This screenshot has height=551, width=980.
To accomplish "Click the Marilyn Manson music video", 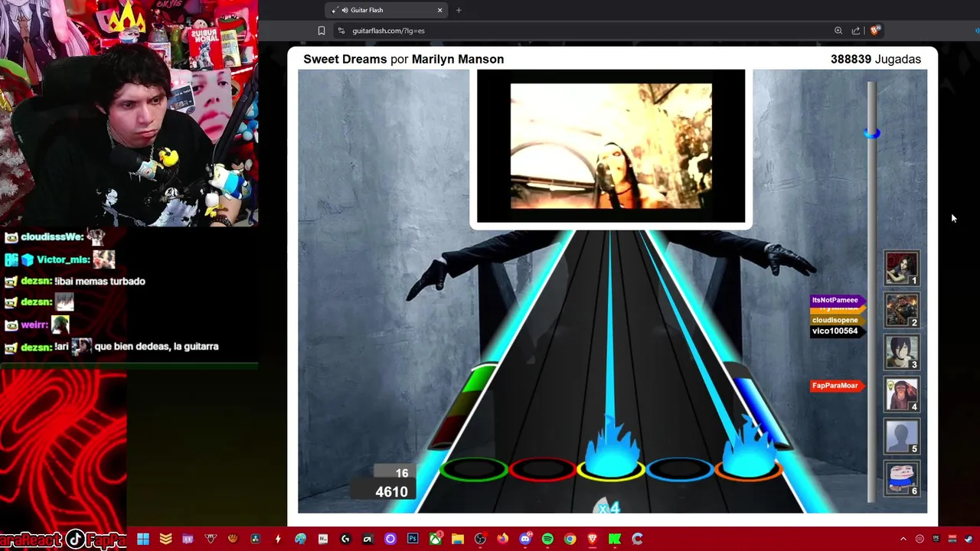I will (611, 145).
